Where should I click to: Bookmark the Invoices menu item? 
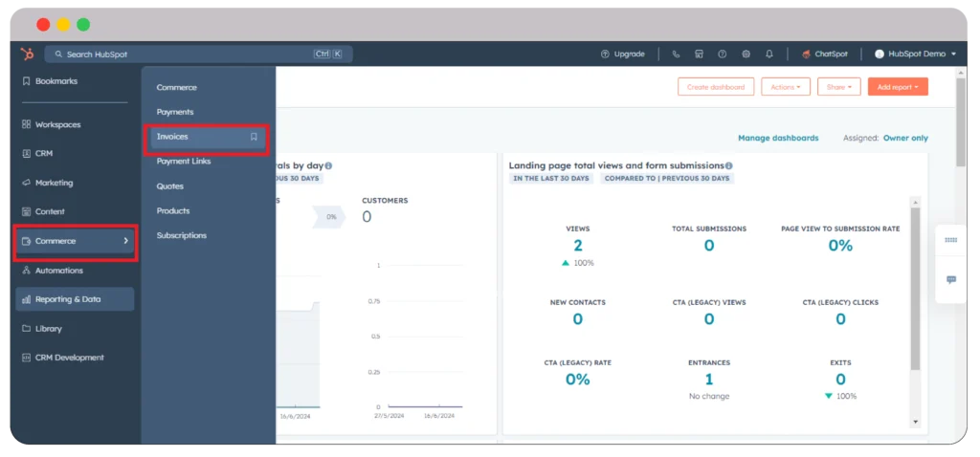(x=254, y=137)
